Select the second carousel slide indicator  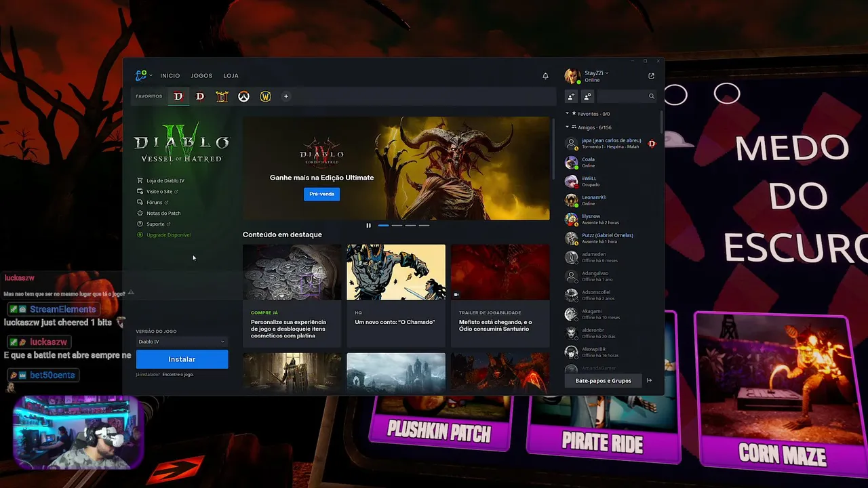[x=397, y=226]
